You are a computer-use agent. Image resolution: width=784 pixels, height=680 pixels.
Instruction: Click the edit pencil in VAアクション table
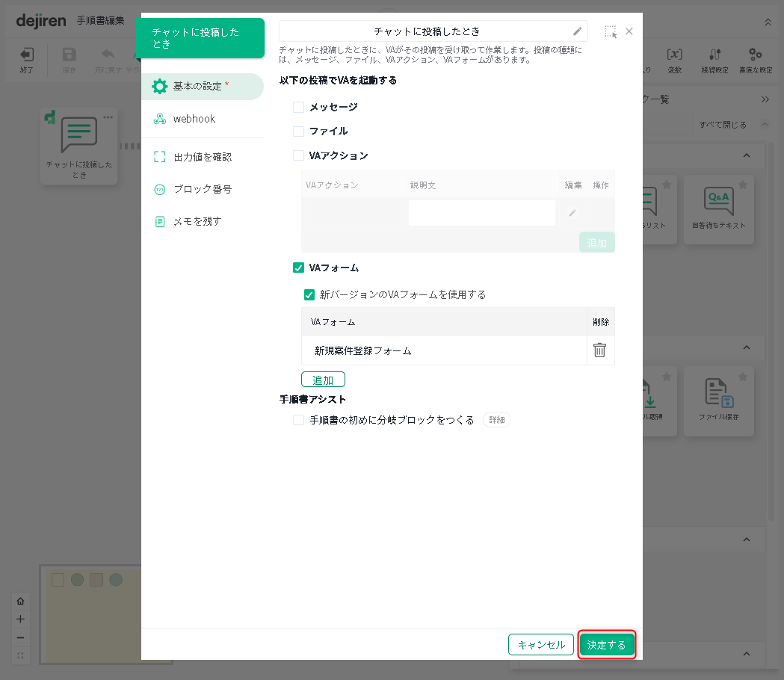coord(572,213)
